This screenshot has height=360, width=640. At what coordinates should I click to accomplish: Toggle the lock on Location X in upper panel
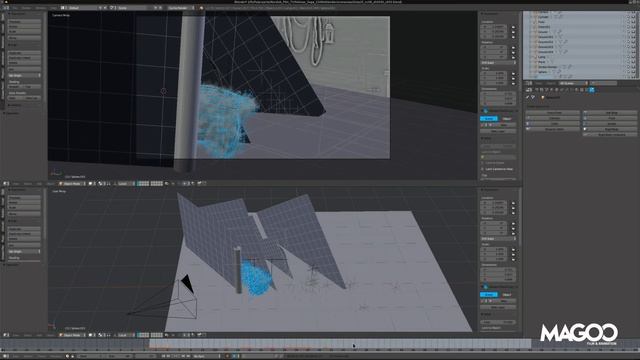tap(513, 27)
